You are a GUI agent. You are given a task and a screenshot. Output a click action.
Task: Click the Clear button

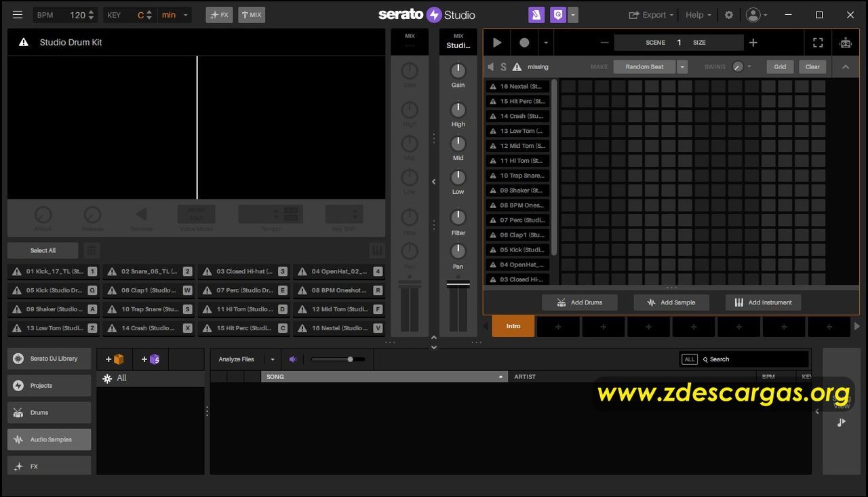[x=812, y=66]
